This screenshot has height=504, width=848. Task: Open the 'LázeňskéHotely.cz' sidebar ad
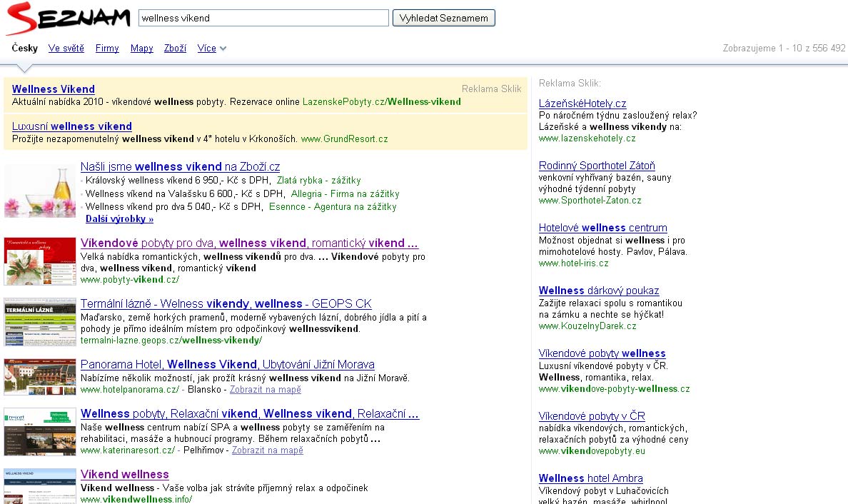click(x=582, y=104)
